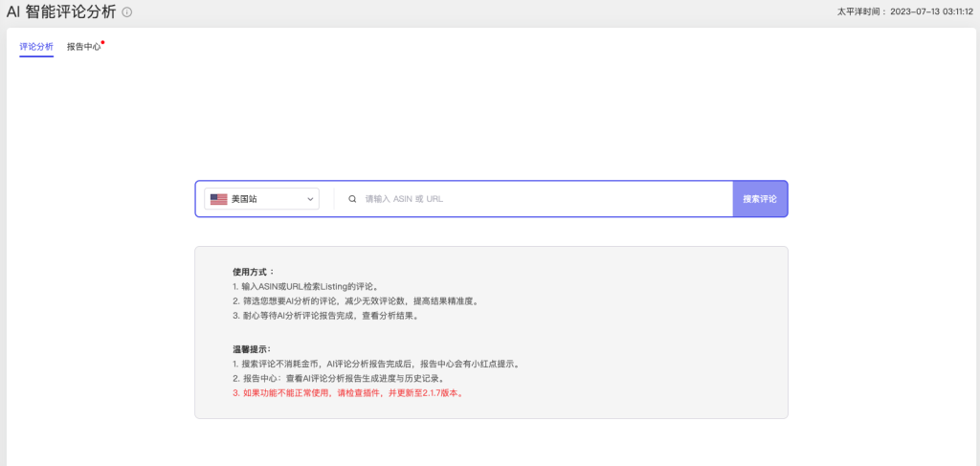Click the 搜索评论 button

click(760, 199)
